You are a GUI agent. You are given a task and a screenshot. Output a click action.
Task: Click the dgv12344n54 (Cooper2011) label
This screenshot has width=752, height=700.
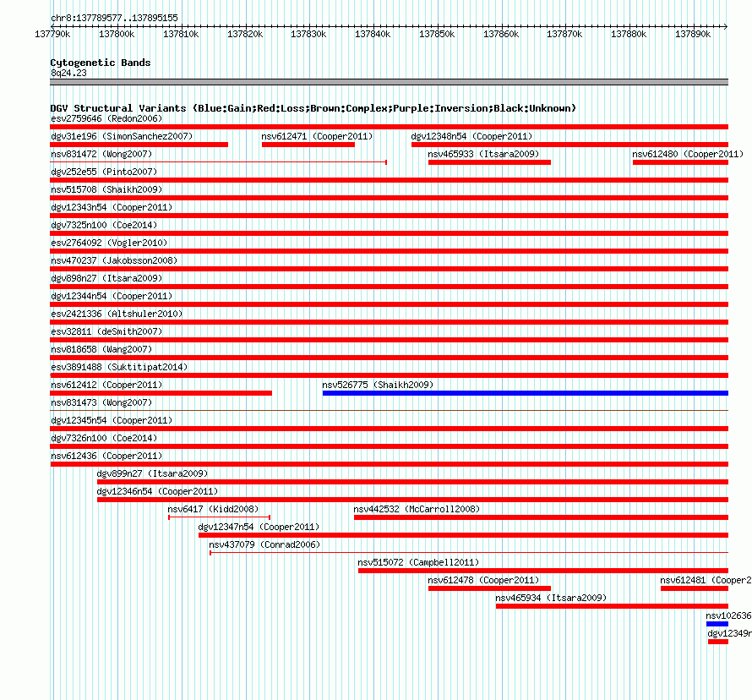click(x=112, y=296)
